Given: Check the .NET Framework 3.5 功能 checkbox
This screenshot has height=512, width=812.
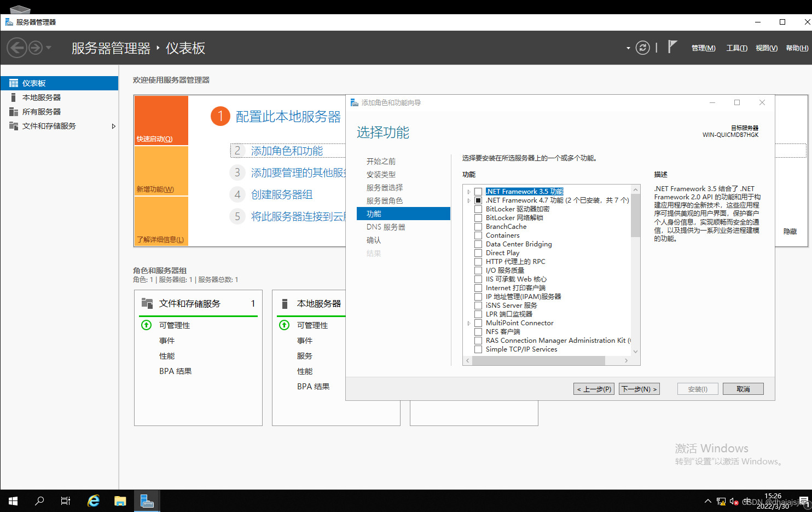Looking at the screenshot, I should [478, 192].
